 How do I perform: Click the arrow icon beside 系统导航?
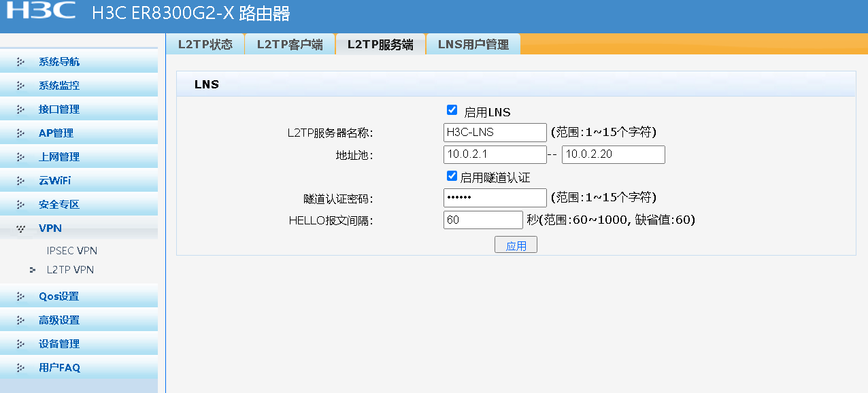click(x=21, y=62)
